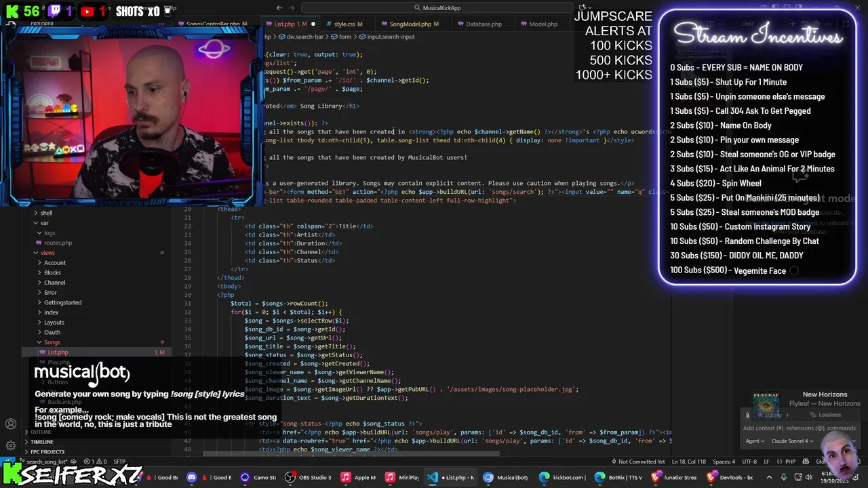Viewport: 868px width, 488px height.
Task: Expand the Layouts folder
Action: tap(54, 323)
